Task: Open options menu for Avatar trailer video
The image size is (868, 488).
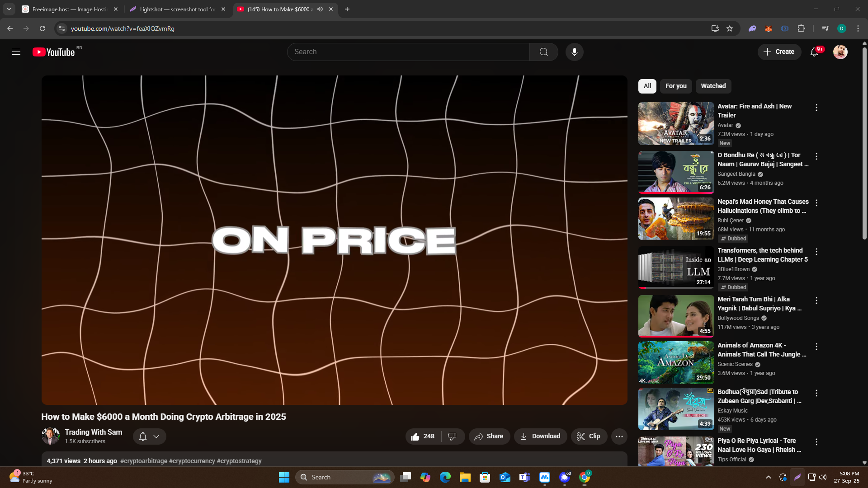Action: [x=816, y=108]
